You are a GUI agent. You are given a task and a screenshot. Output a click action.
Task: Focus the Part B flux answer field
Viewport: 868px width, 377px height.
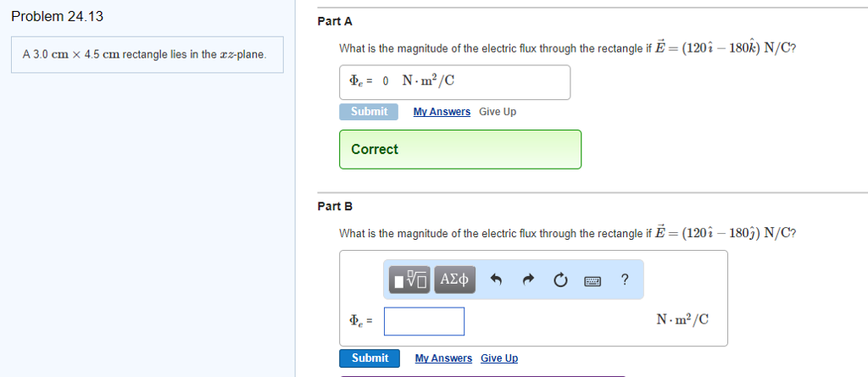point(424,321)
